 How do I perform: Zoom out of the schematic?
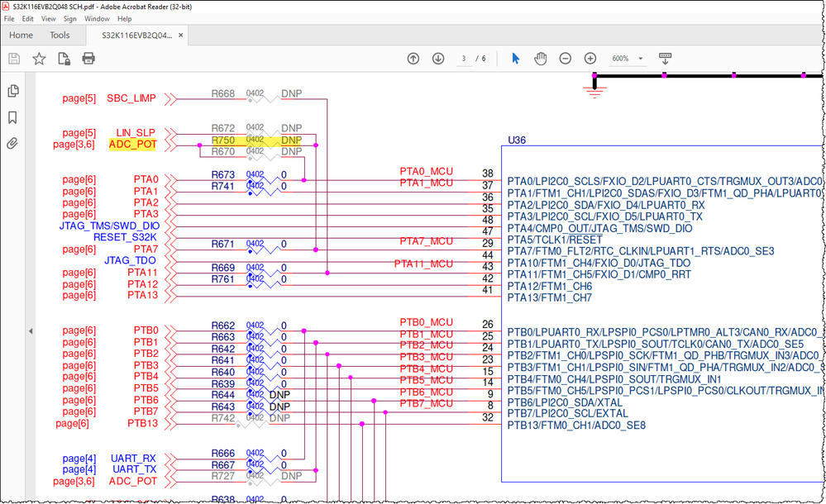(565, 59)
